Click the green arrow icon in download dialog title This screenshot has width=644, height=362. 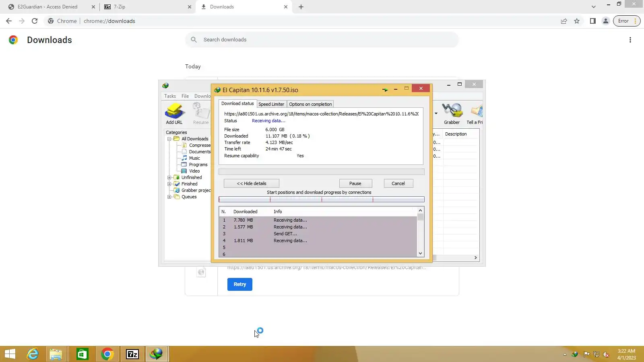(385, 89)
